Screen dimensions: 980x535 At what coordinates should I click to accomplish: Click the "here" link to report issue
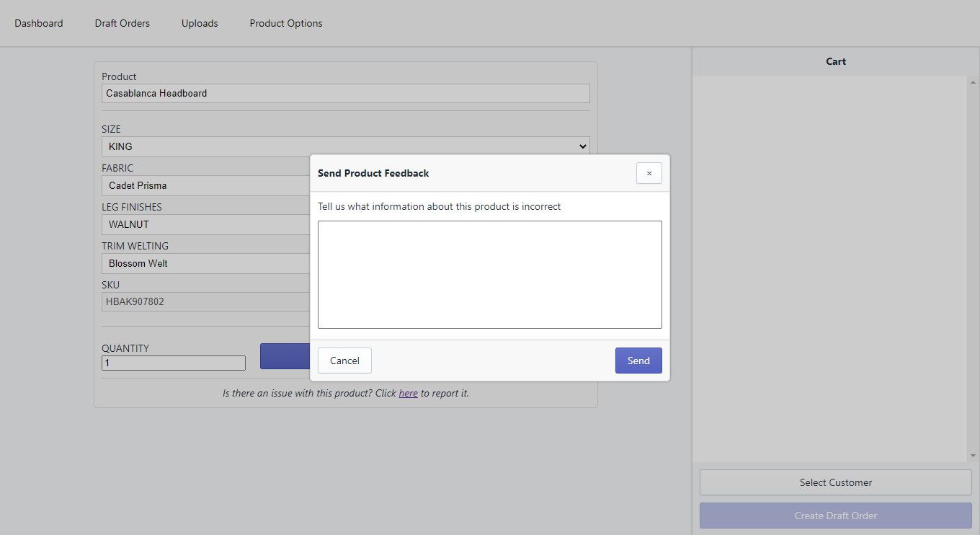408,394
